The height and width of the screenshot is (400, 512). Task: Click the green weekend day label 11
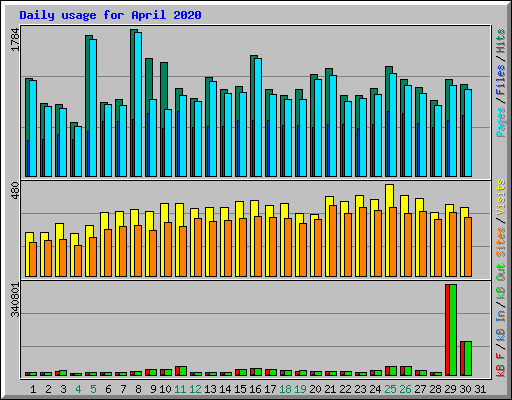tap(180, 389)
